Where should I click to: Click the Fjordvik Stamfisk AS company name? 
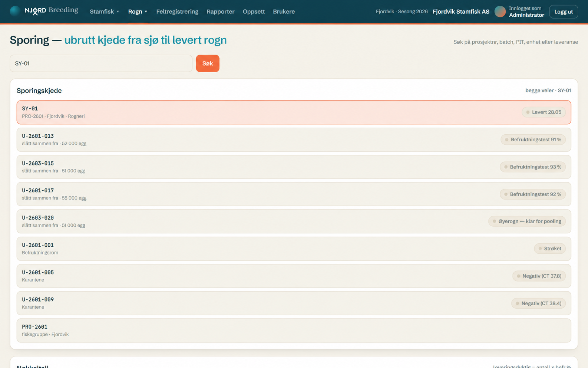pos(461,11)
